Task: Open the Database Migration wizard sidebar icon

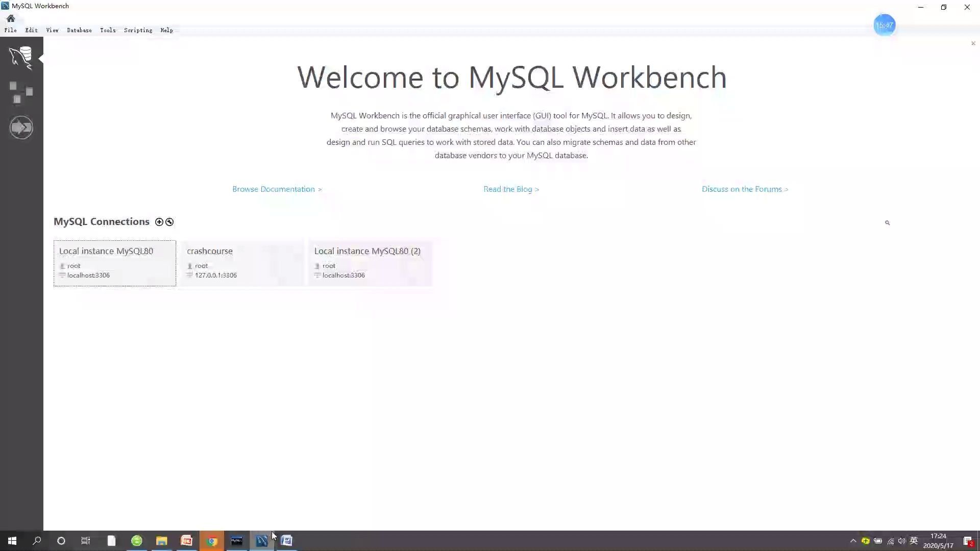Action: pos(21,127)
